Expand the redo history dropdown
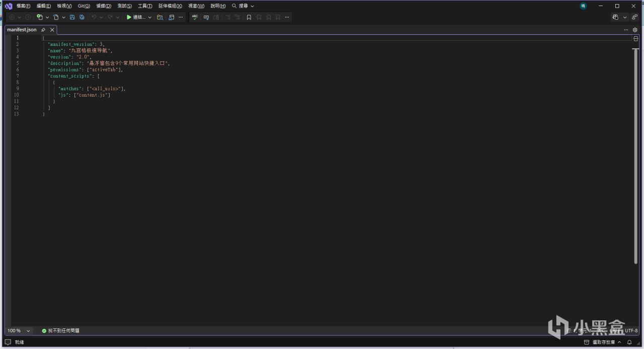644x349 pixels. [x=118, y=17]
